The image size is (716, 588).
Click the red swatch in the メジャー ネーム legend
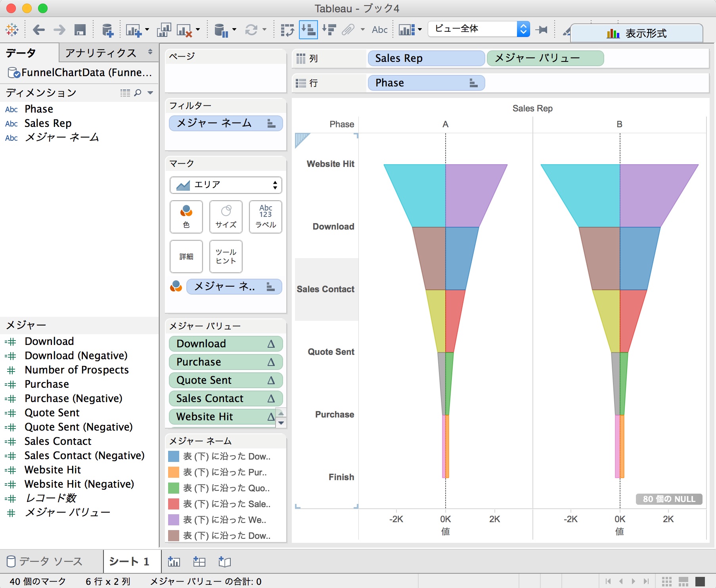(x=173, y=504)
